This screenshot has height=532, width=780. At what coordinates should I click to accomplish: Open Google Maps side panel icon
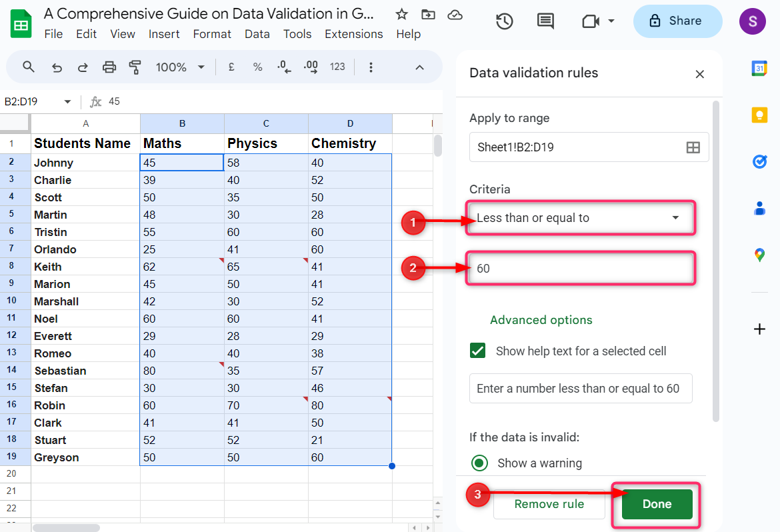[759, 255]
